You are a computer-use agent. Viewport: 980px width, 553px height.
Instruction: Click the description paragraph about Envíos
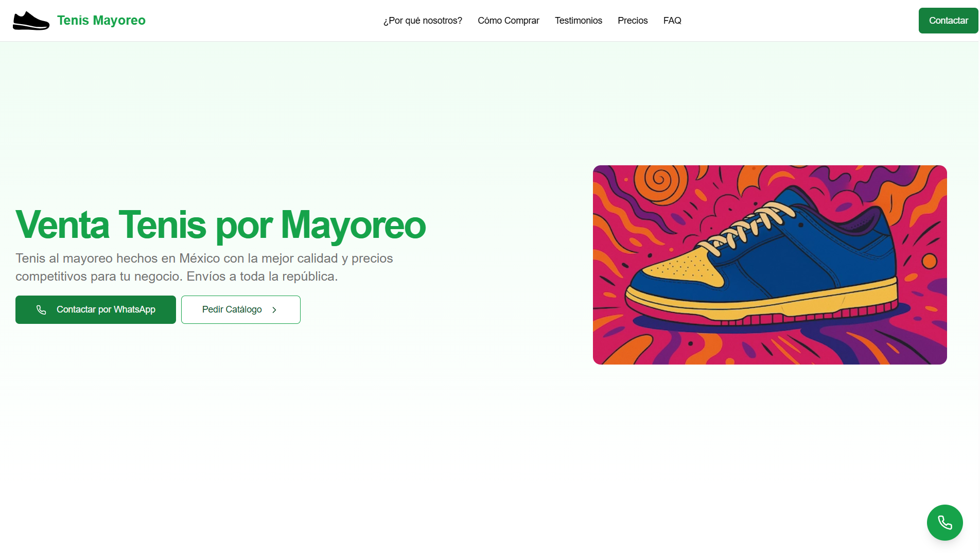[204, 267]
